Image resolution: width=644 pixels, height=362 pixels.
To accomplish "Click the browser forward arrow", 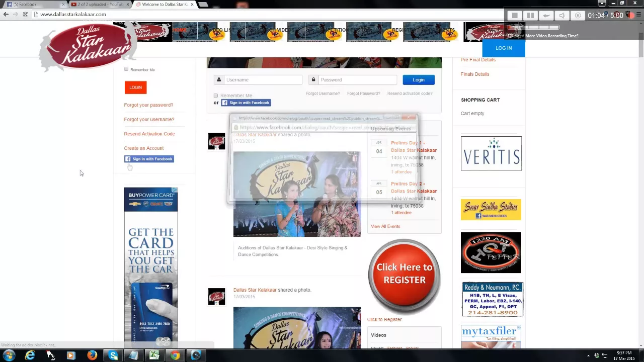I will tap(16, 14).
